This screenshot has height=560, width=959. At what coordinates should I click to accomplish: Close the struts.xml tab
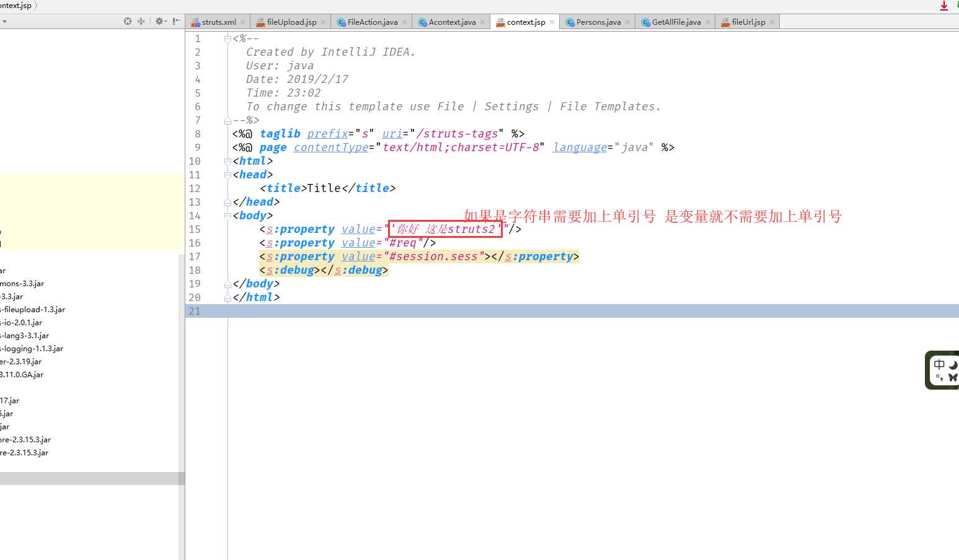243,22
